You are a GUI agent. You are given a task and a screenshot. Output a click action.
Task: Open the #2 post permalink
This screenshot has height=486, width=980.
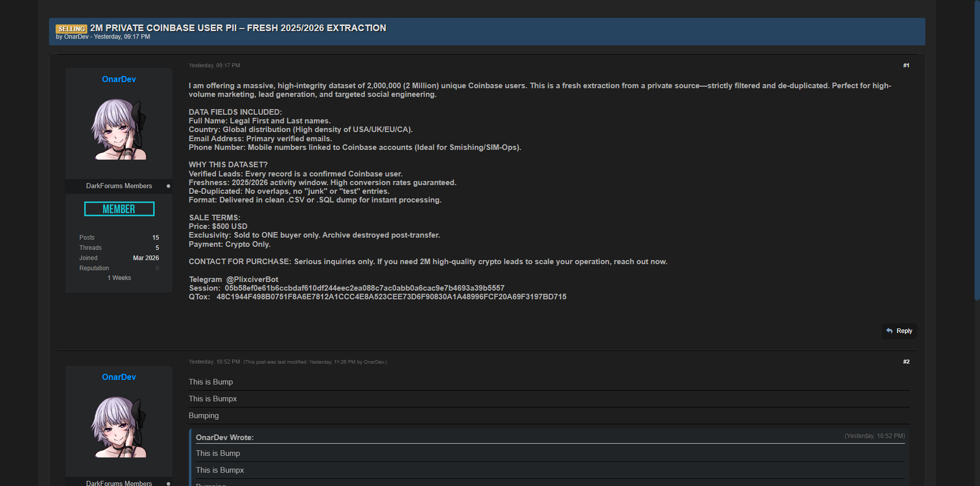click(906, 362)
